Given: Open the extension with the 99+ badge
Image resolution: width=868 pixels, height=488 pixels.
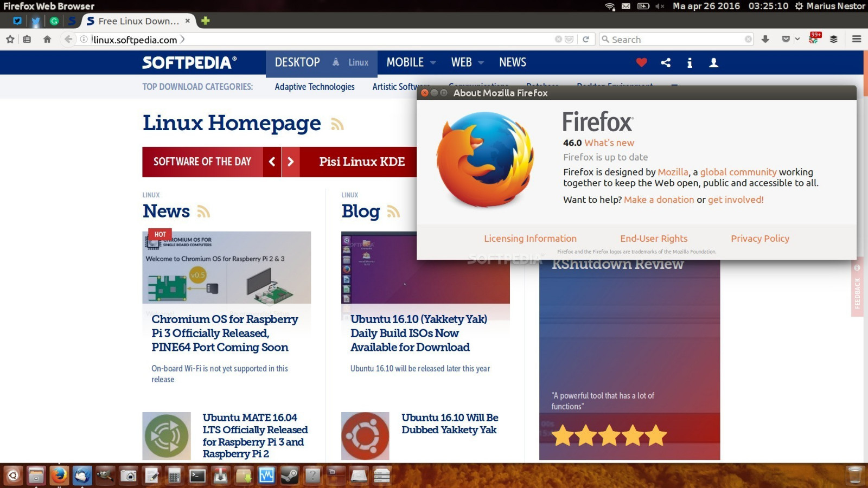Looking at the screenshot, I should click(814, 38).
